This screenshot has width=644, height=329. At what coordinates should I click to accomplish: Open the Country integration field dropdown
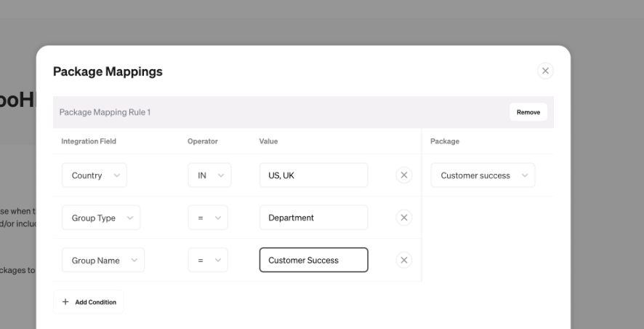point(94,175)
